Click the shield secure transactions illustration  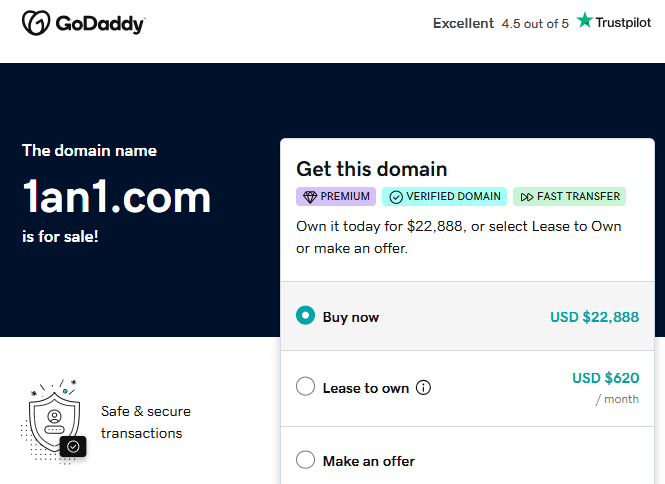pyautogui.click(x=54, y=421)
